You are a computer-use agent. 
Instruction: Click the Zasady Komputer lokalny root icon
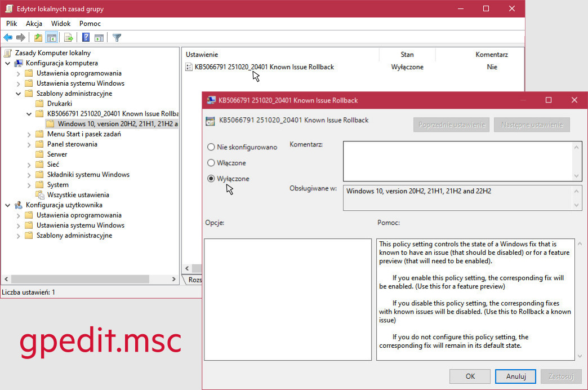pyautogui.click(x=8, y=53)
